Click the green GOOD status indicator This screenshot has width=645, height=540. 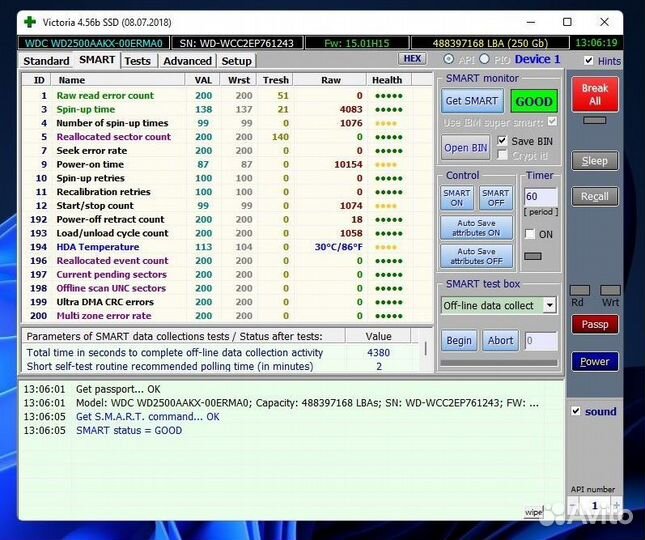534,101
